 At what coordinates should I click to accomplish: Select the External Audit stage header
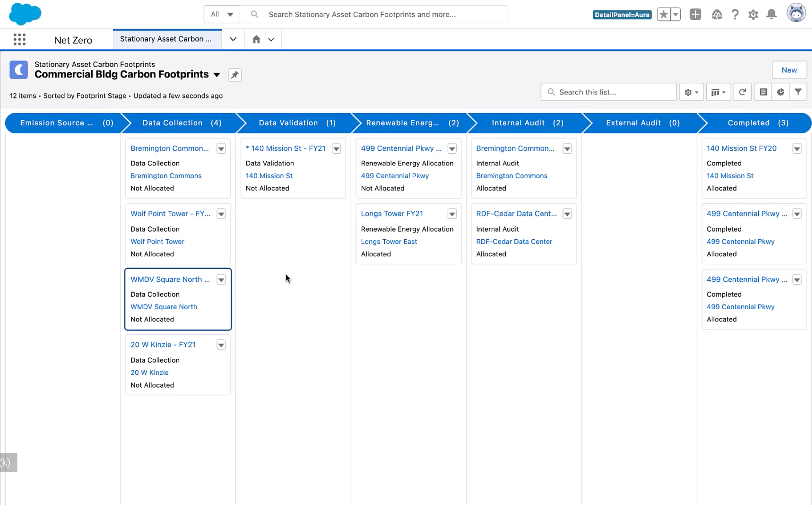[643, 123]
